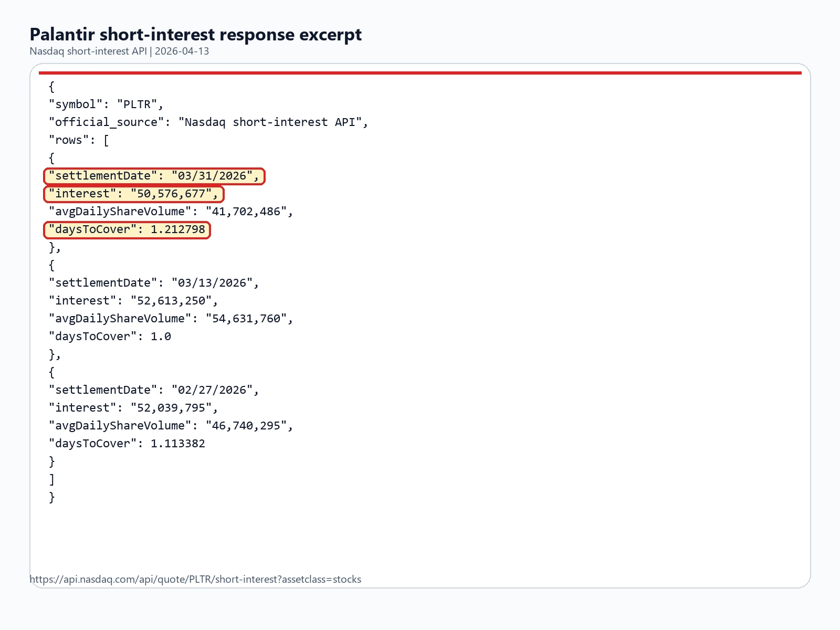Click the closing square bracket of rows
Image resolution: width=840 pixels, height=630 pixels.
click(51, 479)
